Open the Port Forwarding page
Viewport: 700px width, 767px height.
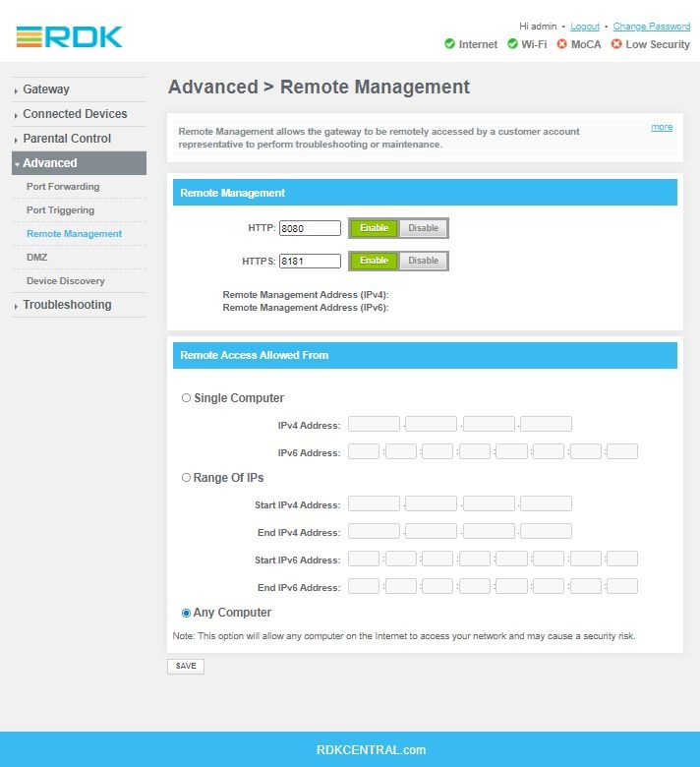point(63,187)
